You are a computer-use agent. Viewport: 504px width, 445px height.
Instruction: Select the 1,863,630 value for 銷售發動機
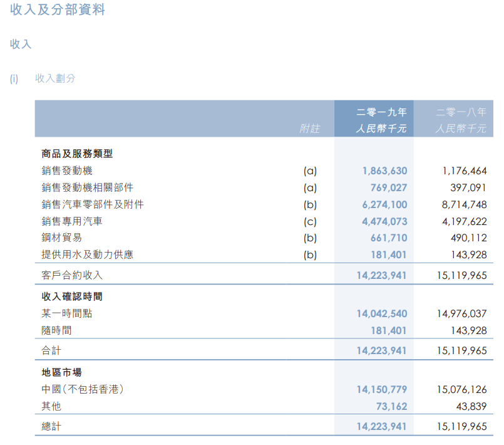point(384,170)
